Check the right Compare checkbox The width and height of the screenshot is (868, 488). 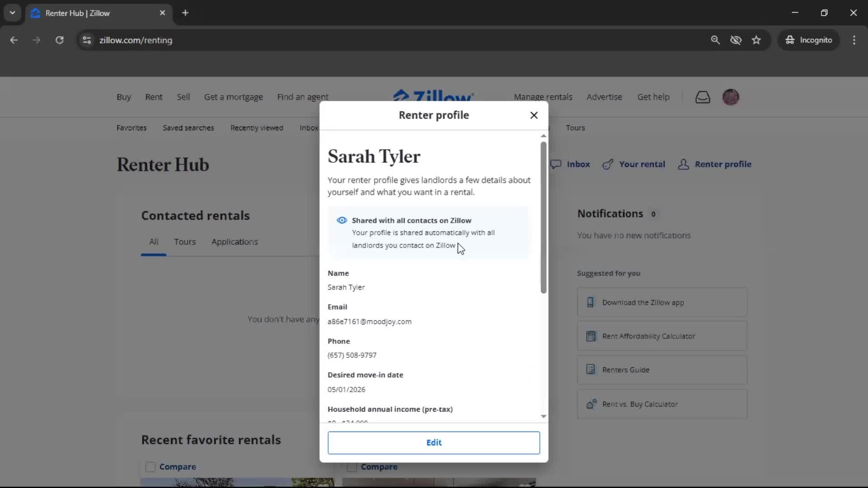[x=352, y=467]
